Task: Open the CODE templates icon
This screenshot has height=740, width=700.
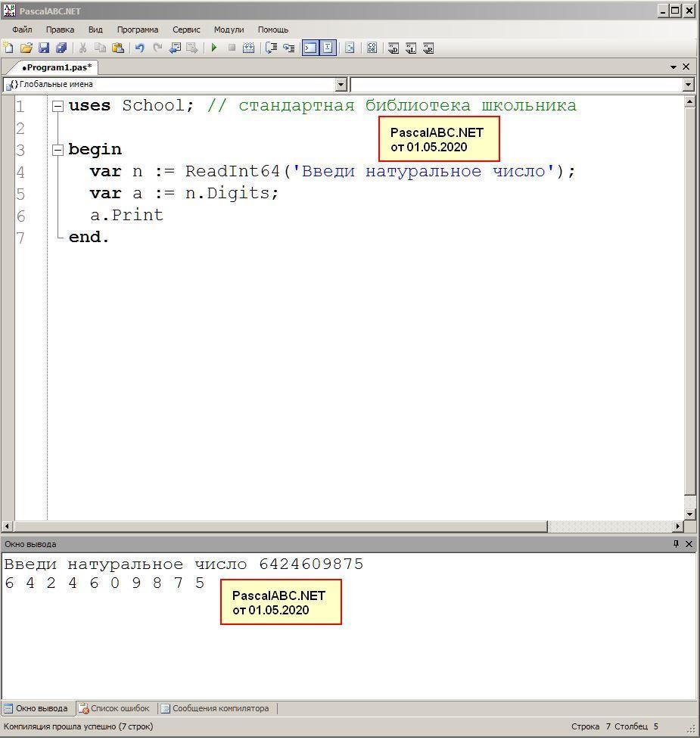Action: [372, 48]
